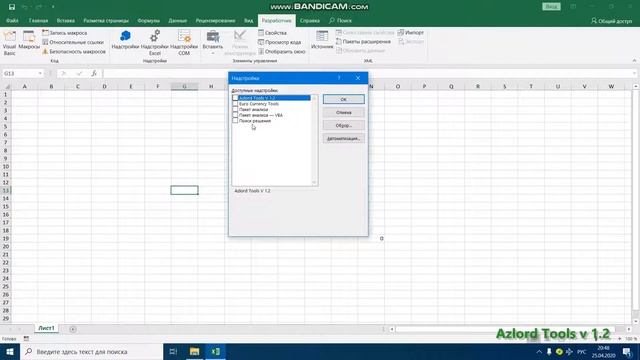Click the XML Импорт button

point(411,33)
